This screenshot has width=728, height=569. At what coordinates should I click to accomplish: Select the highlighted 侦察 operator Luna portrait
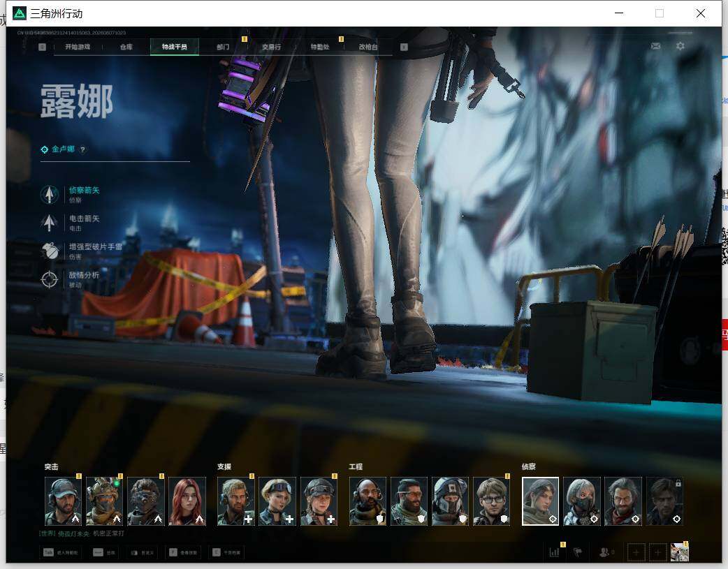coord(541,501)
